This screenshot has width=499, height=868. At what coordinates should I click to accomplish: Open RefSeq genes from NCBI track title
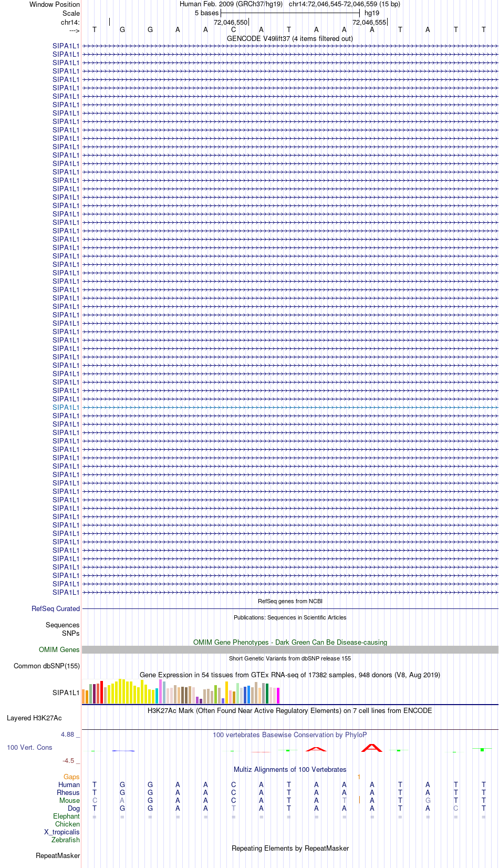click(290, 601)
